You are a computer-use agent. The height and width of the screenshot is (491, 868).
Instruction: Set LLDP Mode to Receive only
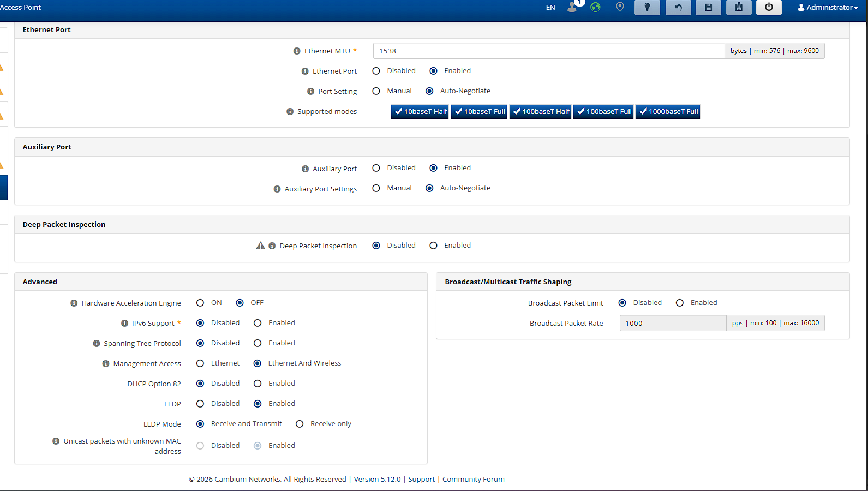tap(300, 424)
